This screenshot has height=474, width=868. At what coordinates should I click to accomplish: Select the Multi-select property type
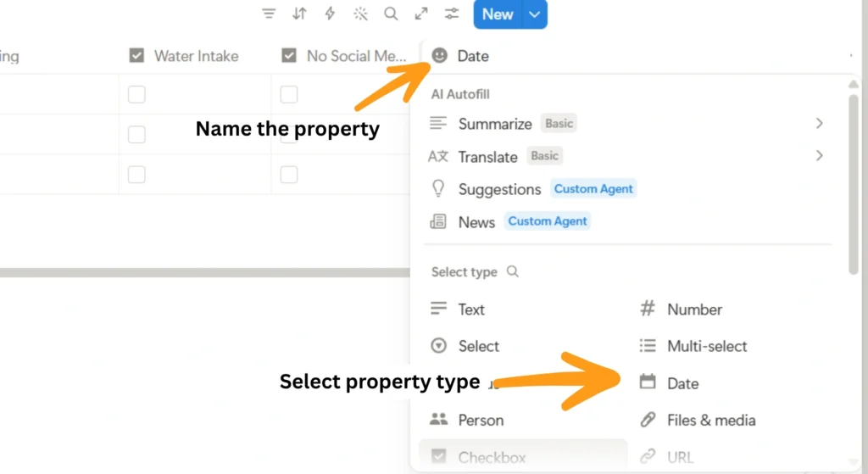732,346
